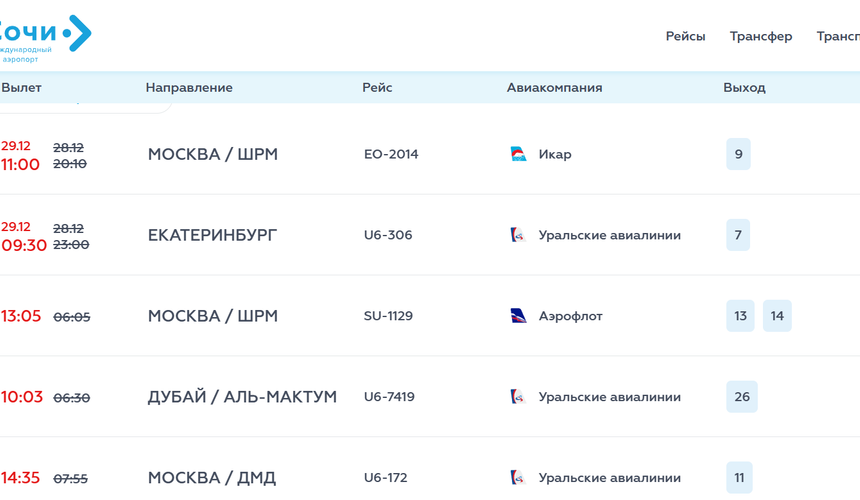Select the ДУБАЙ / АЛЬ-МАКТУМ destination
The image size is (860, 500).
click(x=242, y=397)
